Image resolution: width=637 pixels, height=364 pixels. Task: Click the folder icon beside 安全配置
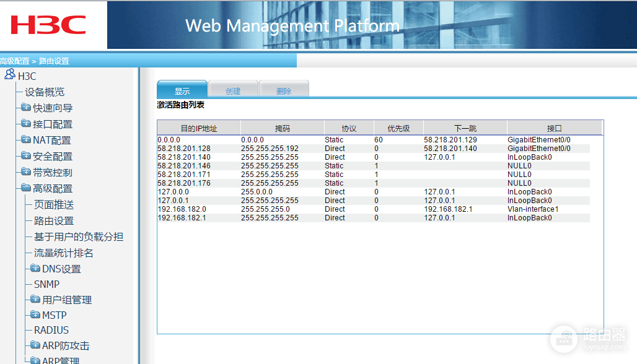(x=26, y=156)
